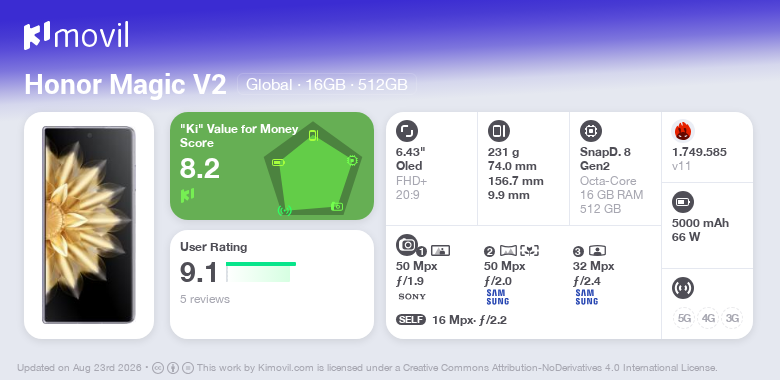Click the processor chip icon
Viewport: 780px width, 380px height.
[x=590, y=131]
